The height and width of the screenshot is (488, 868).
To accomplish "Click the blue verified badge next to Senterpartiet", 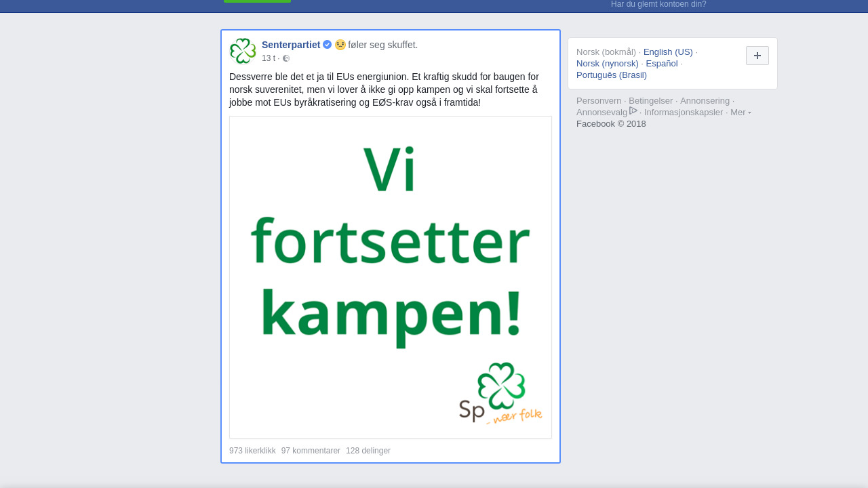I will pyautogui.click(x=327, y=45).
